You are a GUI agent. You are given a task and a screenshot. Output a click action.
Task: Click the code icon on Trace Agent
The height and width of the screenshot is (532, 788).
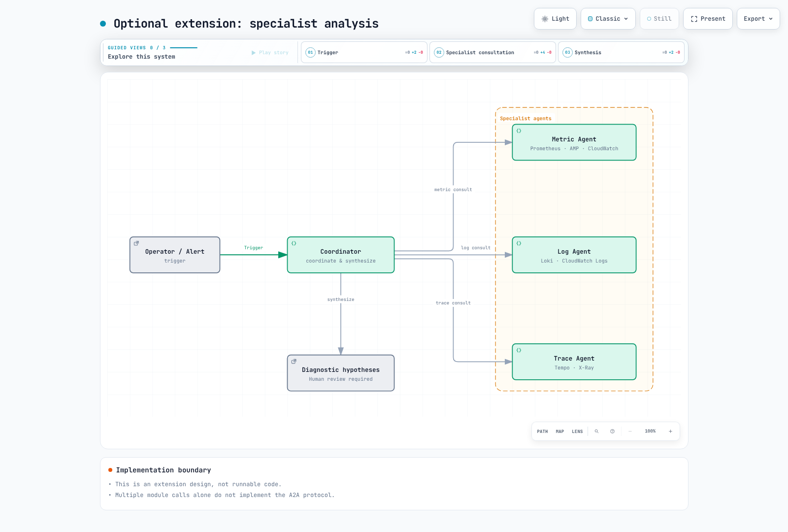click(x=519, y=350)
